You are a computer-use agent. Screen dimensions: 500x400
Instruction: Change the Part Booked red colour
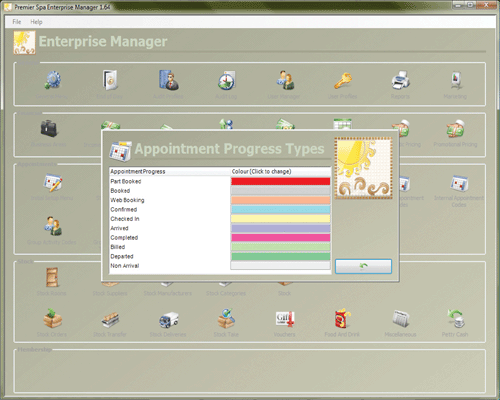pyautogui.click(x=281, y=181)
